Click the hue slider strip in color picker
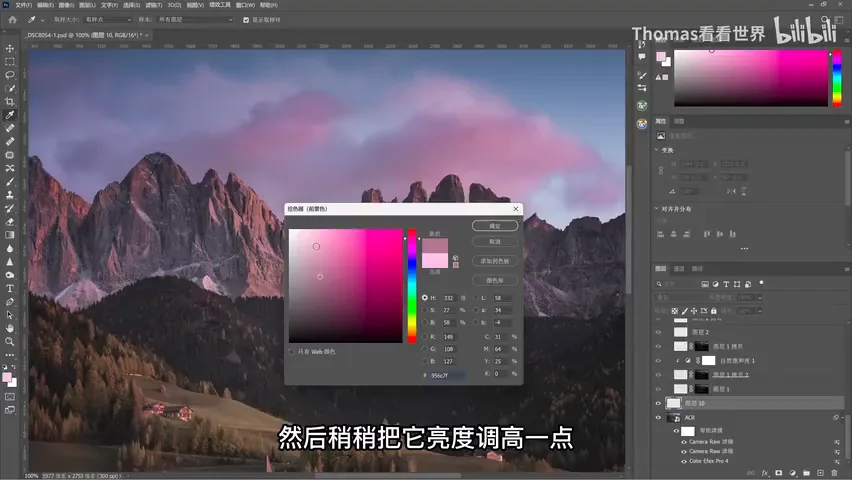This screenshot has height=480, width=852. coord(412,286)
